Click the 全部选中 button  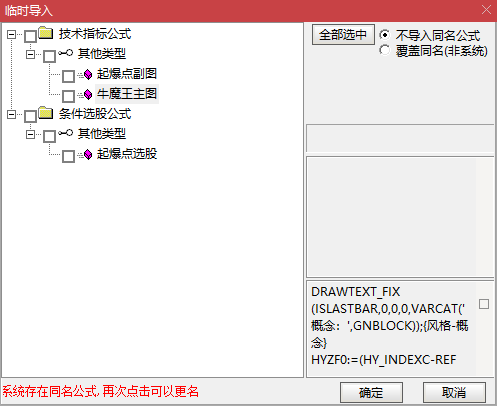point(343,34)
